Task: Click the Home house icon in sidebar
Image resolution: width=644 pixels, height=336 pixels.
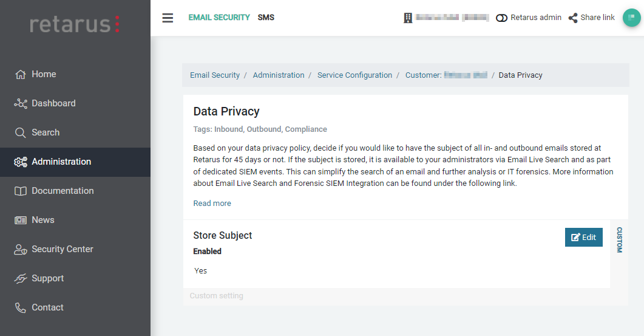Action: [21, 74]
